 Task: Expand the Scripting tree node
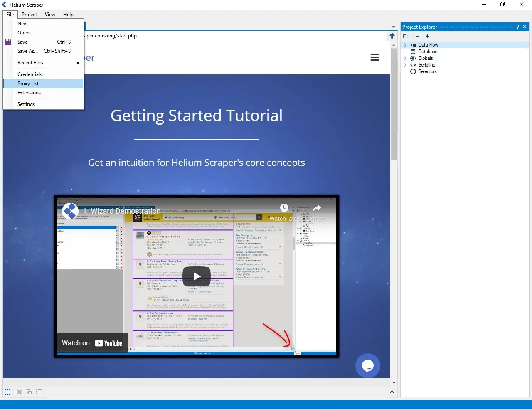[405, 65]
